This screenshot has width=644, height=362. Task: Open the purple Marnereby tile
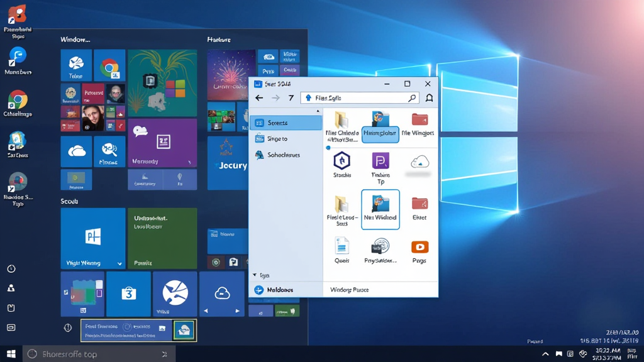[162, 143]
